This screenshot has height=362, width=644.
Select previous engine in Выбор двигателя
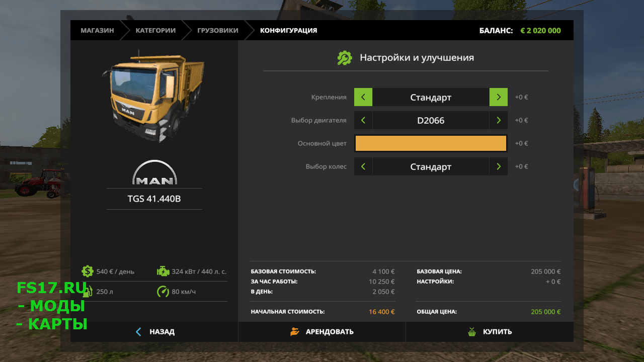[x=363, y=120]
